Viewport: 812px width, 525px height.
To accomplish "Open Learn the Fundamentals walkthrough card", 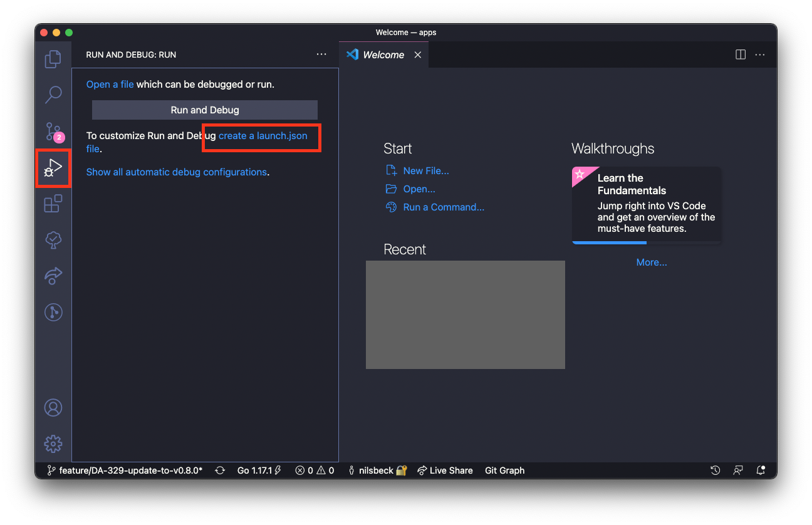I will (x=646, y=205).
